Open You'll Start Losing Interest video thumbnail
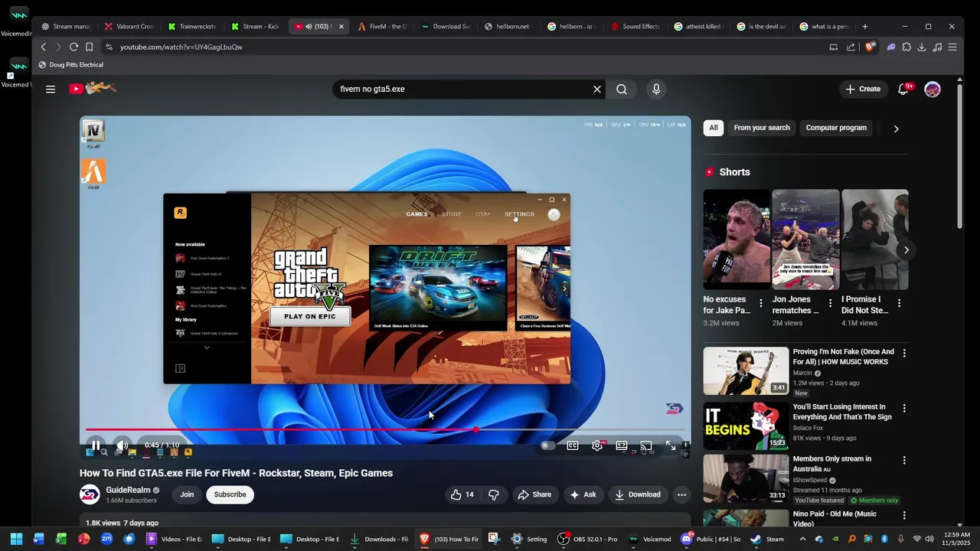980x551 pixels. point(746,425)
